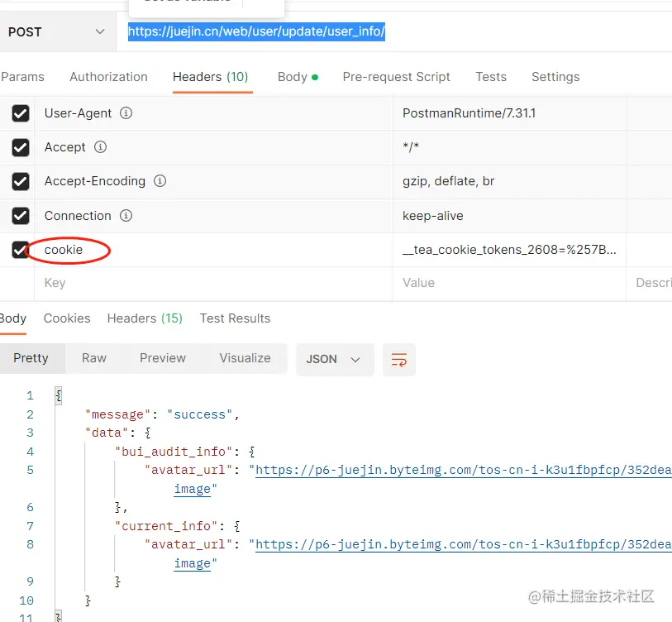Uncheck the User-Agent header checkbox

pyautogui.click(x=21, y=113)
